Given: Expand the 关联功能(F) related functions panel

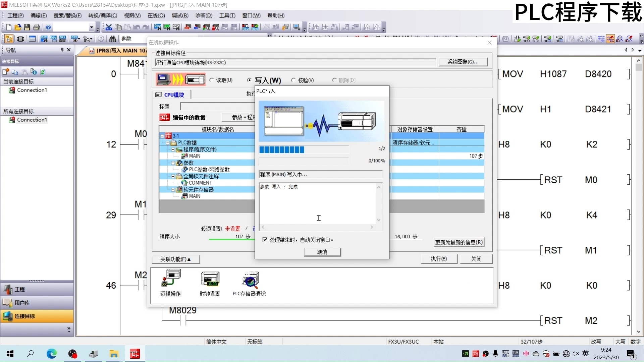Looking at the screenshot, I should pos(176,259).
